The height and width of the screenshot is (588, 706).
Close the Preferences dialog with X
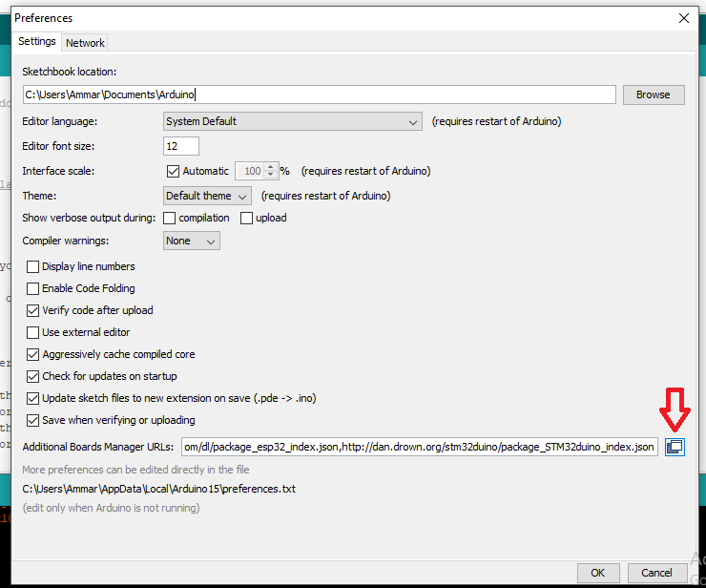683,18
